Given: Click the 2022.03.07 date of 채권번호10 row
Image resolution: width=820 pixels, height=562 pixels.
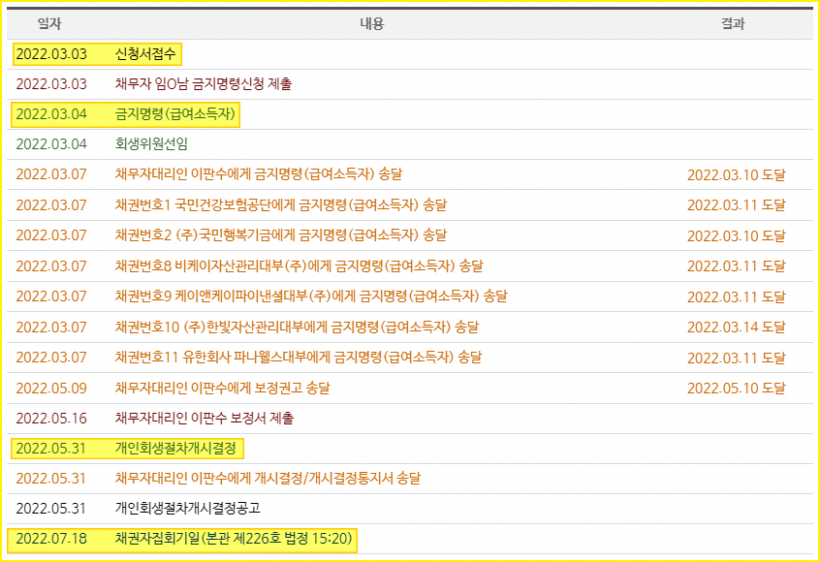Looking at the screenshot, I should (x=51, y=327).
